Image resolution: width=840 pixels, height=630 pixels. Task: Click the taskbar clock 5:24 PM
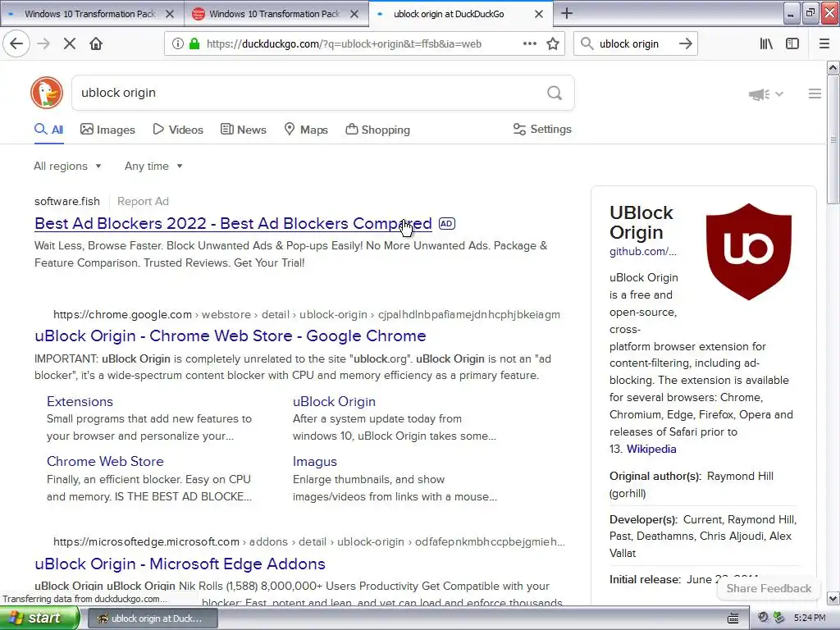click(810, 618)
